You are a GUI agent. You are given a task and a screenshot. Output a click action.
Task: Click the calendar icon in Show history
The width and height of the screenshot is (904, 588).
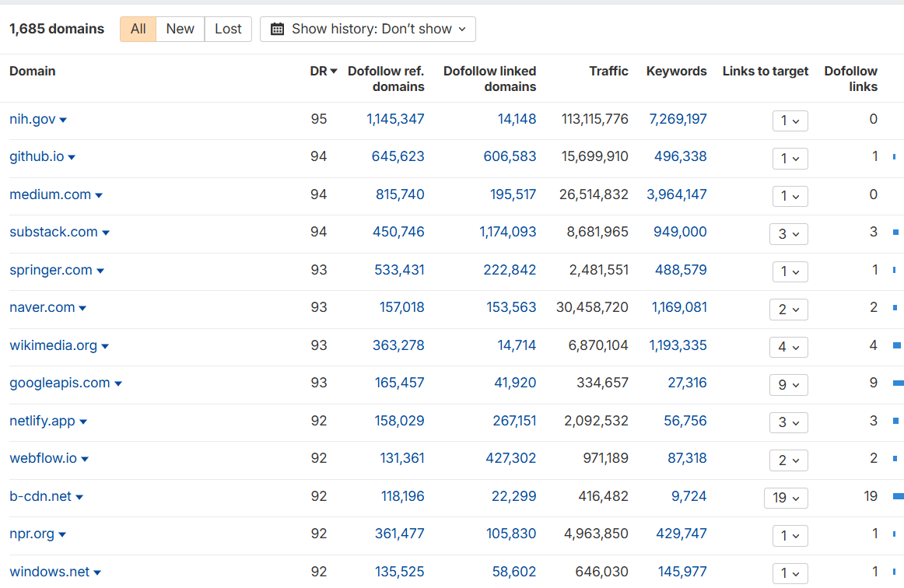coord(277,29)
